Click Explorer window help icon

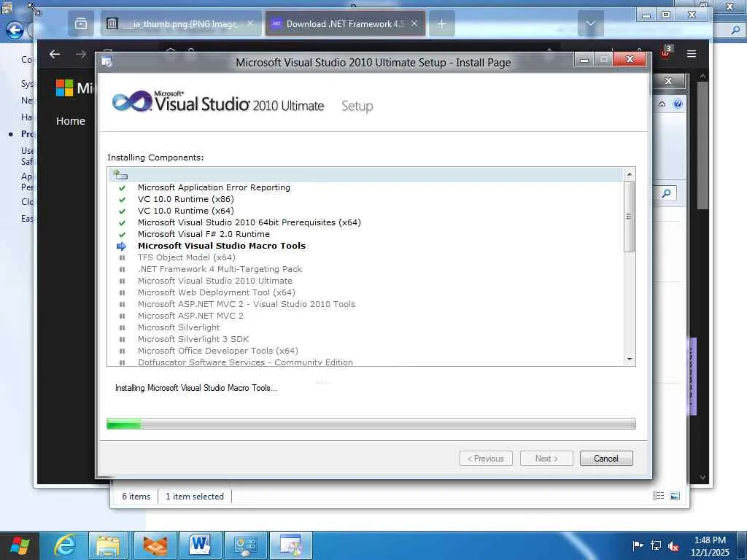tap(678, 104)
